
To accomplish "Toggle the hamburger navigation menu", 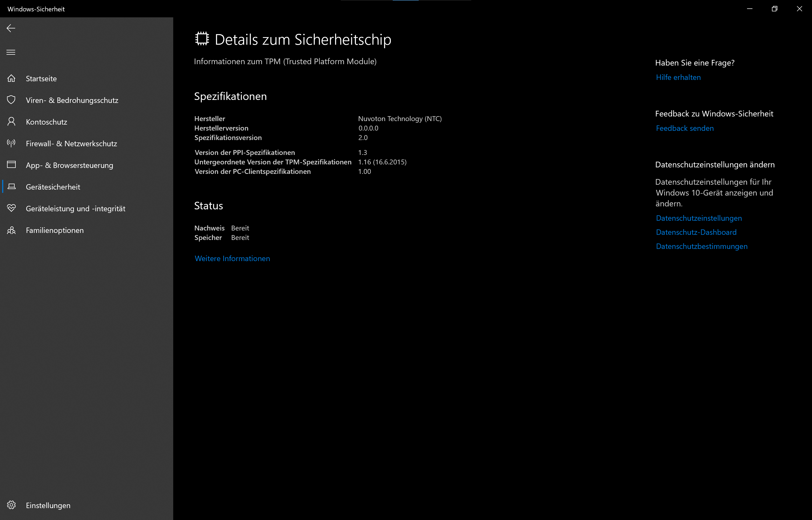I will click(11, 52).
